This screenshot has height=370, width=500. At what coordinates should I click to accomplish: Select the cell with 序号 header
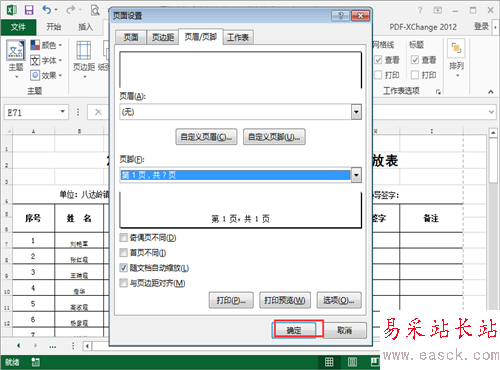pos(33,218)
